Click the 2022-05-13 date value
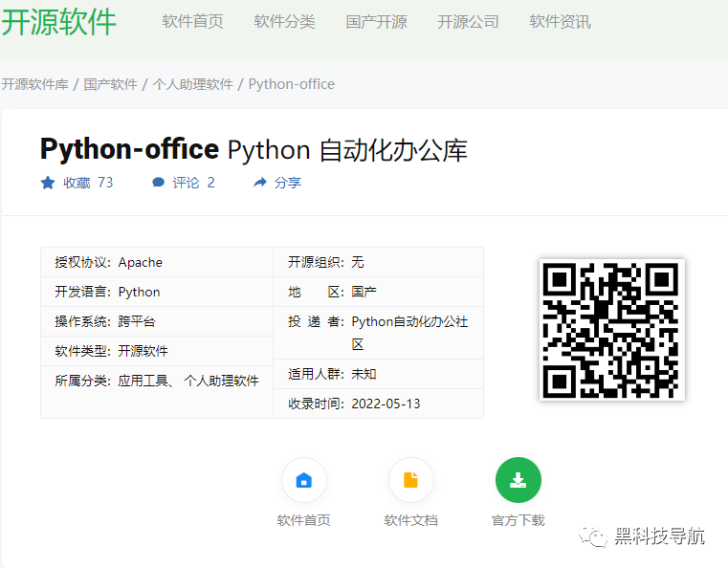The width and height of the screenshot is (728, 568). 386,404
